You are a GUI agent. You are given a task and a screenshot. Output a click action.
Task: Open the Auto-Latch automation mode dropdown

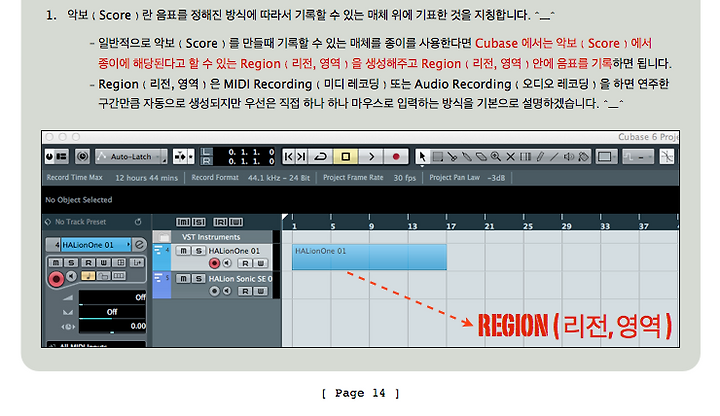[131, 157]
